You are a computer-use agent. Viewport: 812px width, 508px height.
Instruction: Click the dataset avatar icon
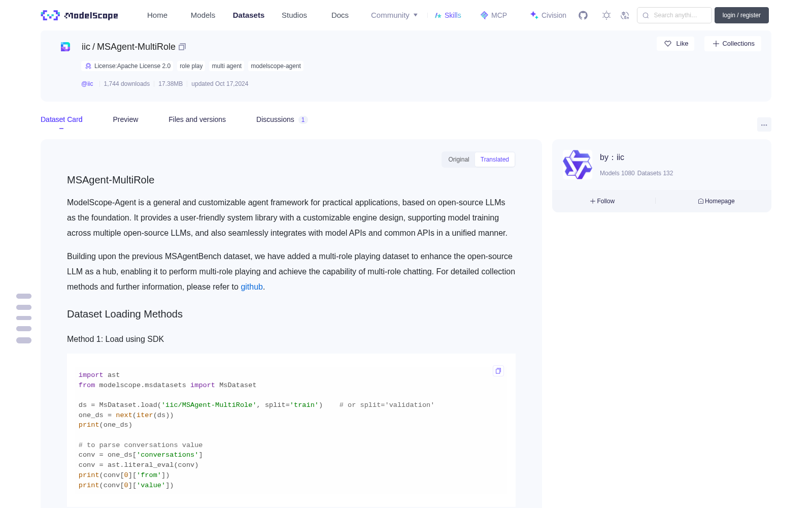click(65, 47)
